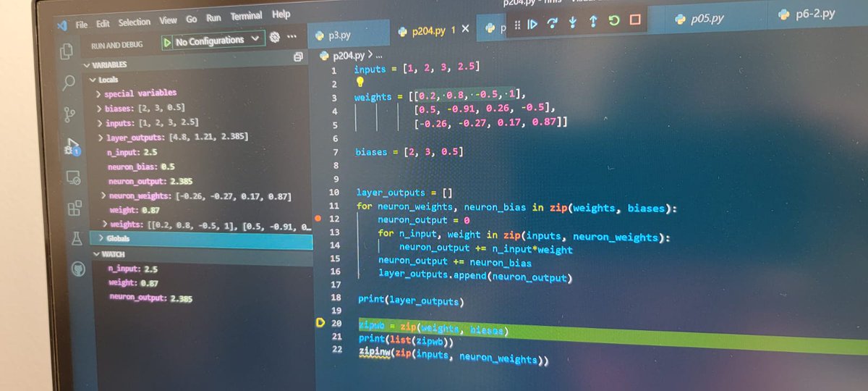Viewport: 868px width, 391px height.
Task: Open the View menu
Action: 168,21
